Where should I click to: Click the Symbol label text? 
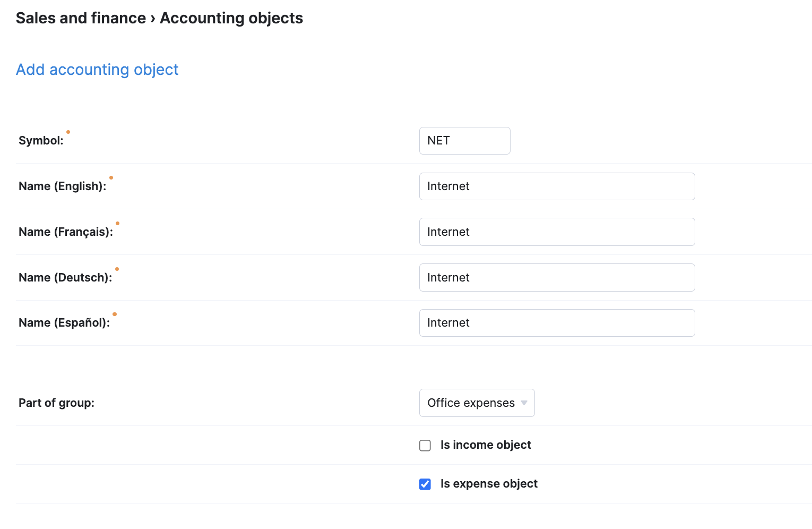[x=41, y=141]
